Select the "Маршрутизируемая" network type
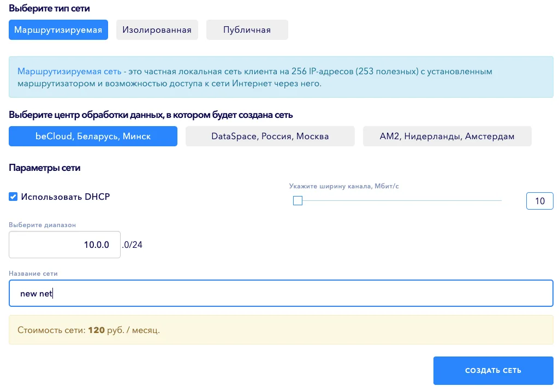 pyautogui.click(x=58, y=29)
